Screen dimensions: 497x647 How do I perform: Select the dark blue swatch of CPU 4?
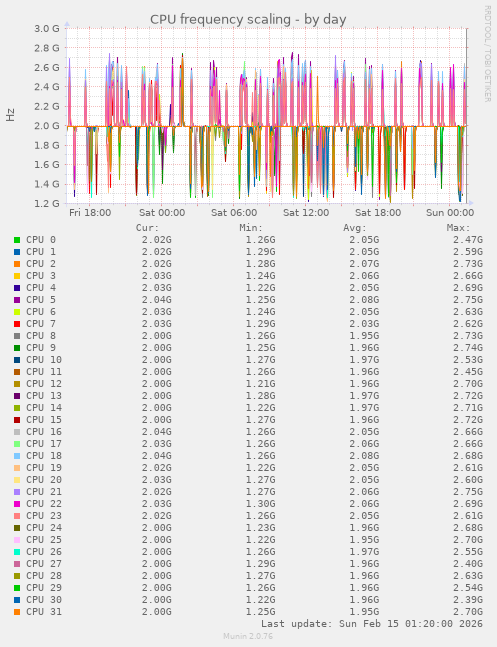(x=17, y=288)
